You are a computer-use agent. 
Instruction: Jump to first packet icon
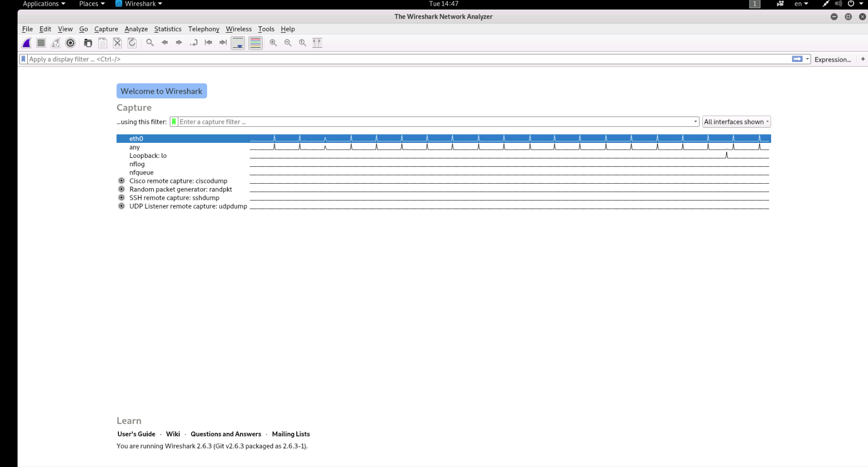[x=209, y=43]
